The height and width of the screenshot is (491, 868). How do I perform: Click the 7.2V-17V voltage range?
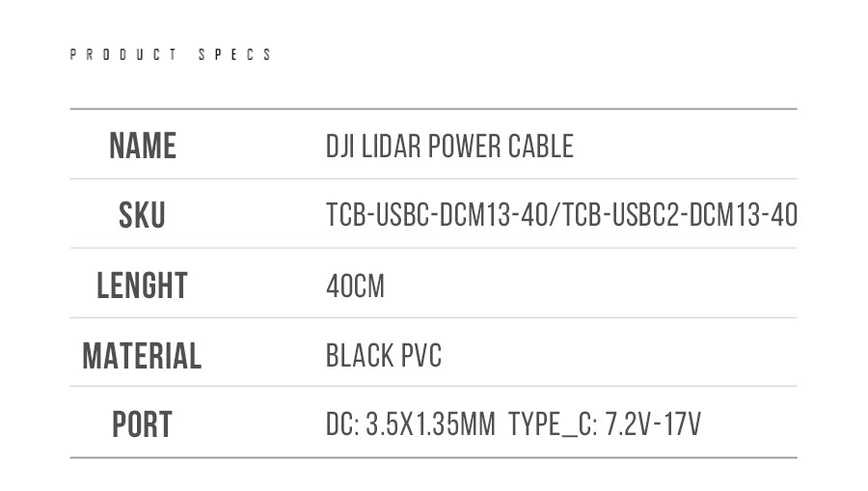coord(653,425)
